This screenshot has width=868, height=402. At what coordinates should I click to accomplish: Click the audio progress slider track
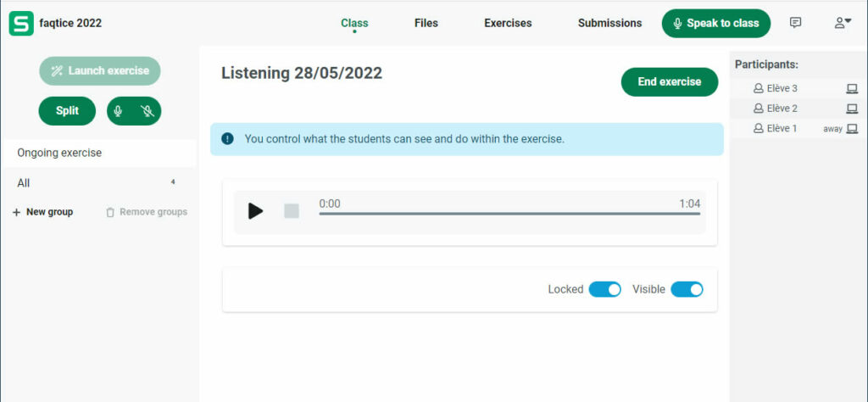pos(509,214)
